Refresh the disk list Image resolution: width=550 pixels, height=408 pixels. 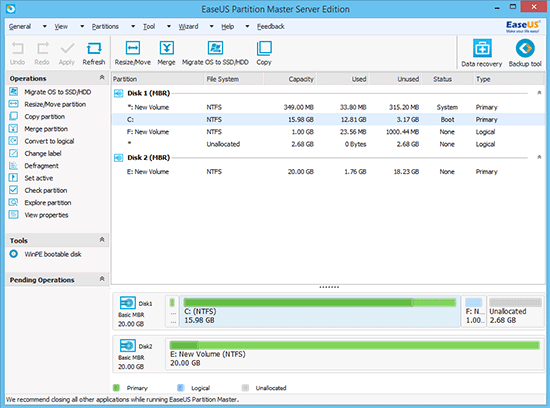(94, 53)
